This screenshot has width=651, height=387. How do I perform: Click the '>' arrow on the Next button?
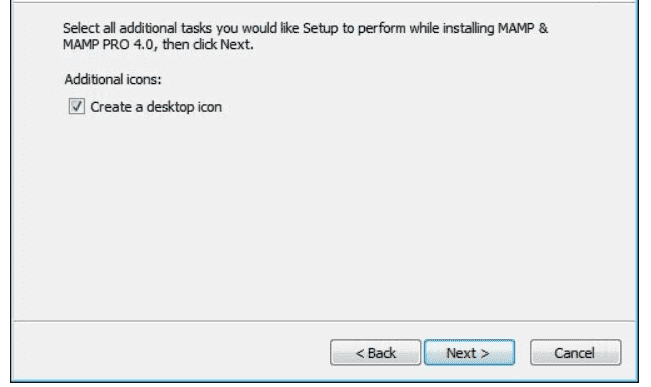click(485, 353)
